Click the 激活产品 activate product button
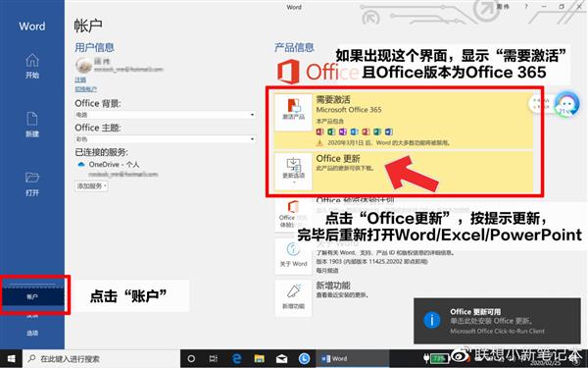 293,112
